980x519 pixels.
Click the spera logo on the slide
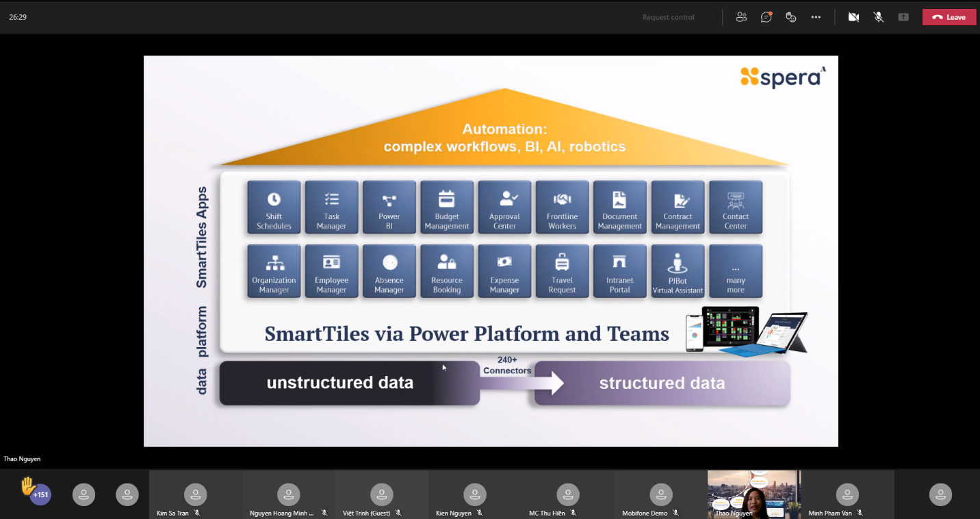tap(784, 77)
